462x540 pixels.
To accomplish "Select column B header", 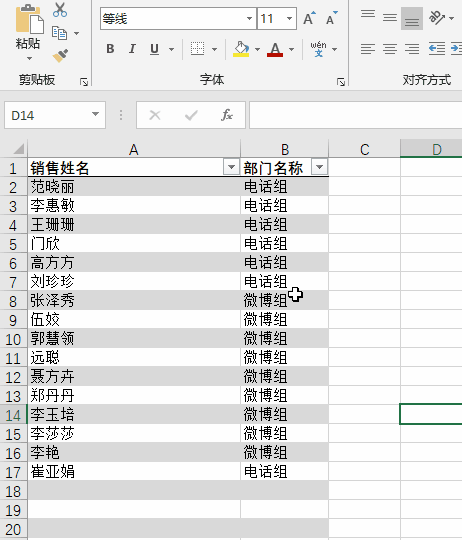I will [x=284, y=149].
